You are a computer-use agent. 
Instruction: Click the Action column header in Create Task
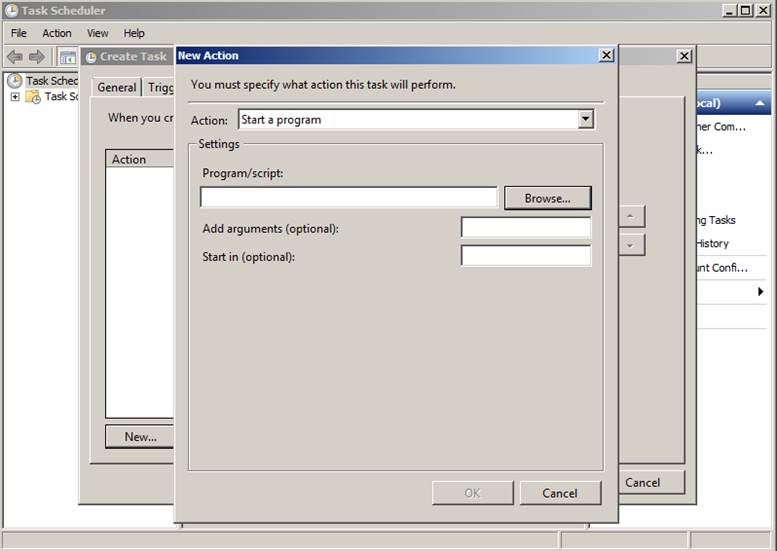[x=140, y=159]
